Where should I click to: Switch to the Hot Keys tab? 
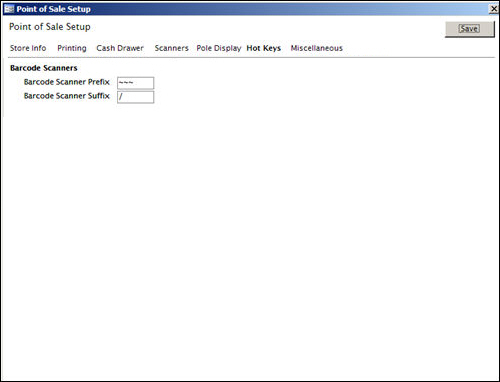click(x=264, y=48)
